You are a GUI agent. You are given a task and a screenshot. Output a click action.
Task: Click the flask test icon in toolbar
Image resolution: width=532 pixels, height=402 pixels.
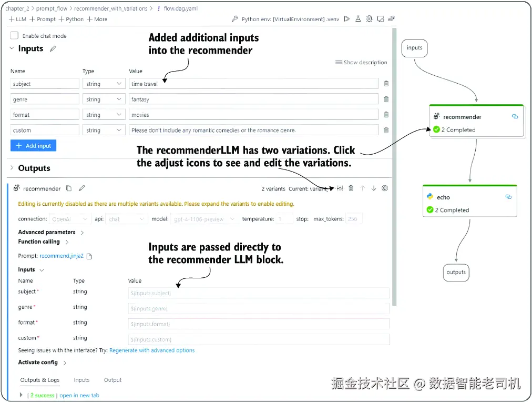click(x=358, y=19)
